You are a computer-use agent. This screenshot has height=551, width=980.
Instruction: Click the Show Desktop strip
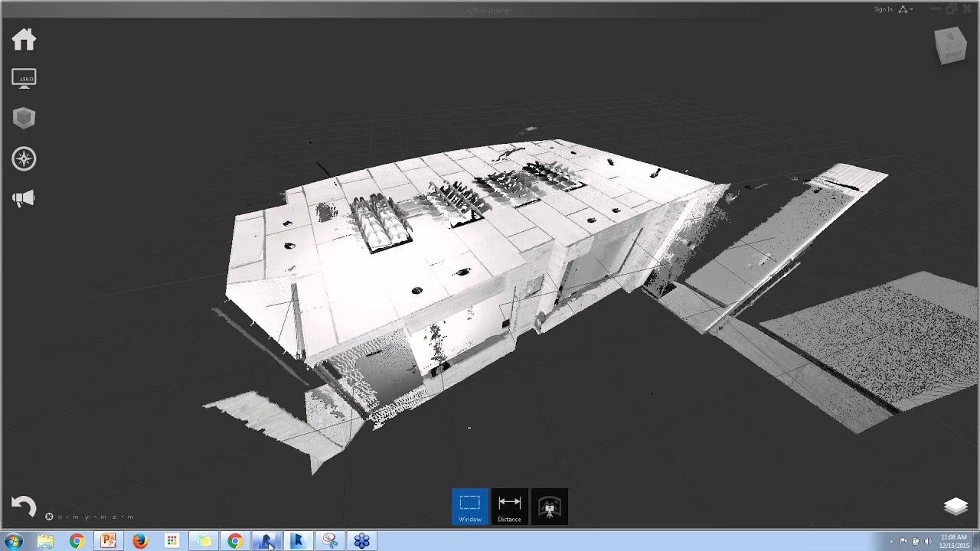click(x=975, y=541)
